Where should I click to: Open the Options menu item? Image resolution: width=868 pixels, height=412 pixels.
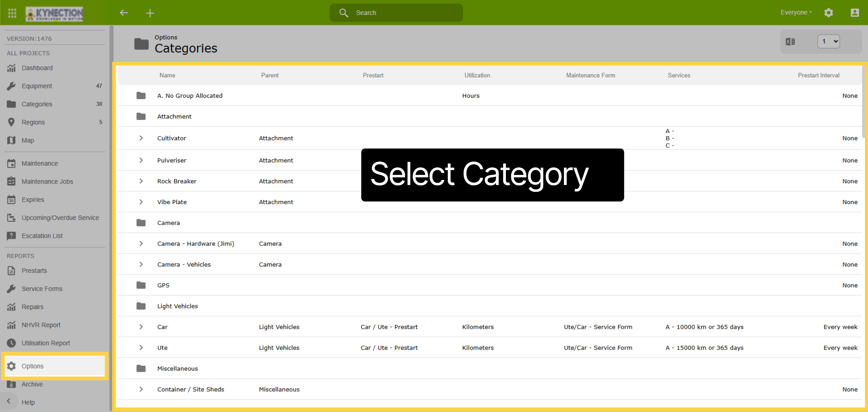pos(55,366)
